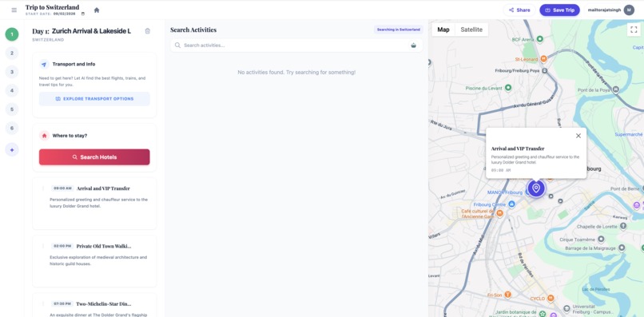The height and width of the screenshot is (317, 644).
Task: Click the Where to stay house icon
Action: click(44, 136)
